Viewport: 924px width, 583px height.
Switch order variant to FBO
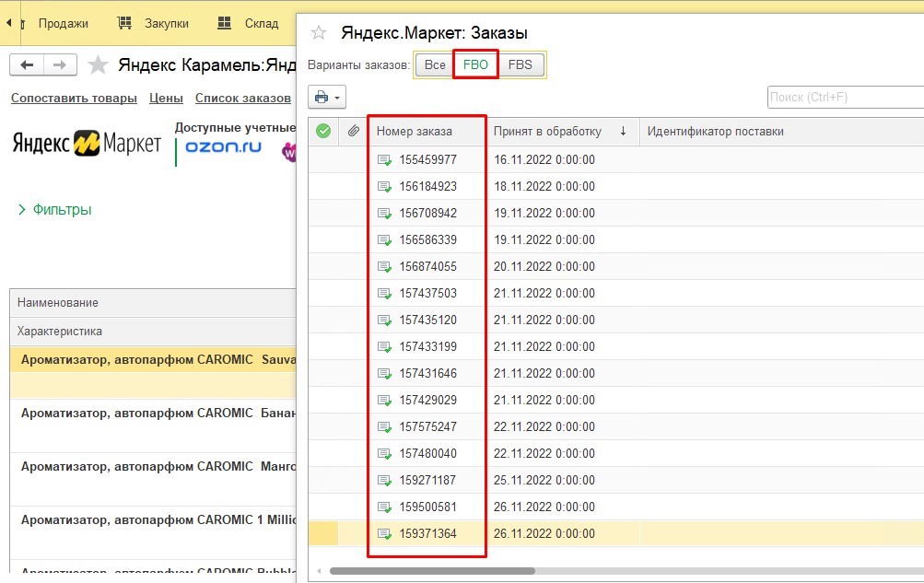coord(475,64)
